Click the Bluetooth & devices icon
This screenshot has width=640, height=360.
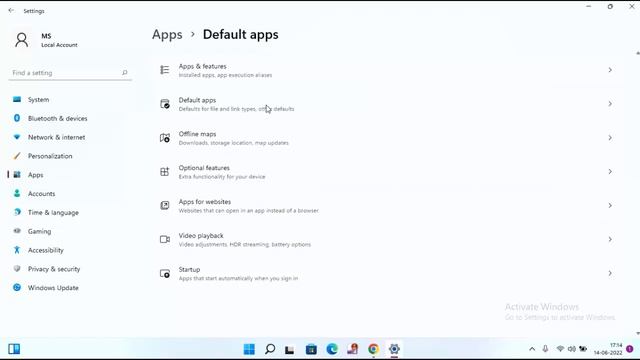pyautogui.click(x=17, y=118)
